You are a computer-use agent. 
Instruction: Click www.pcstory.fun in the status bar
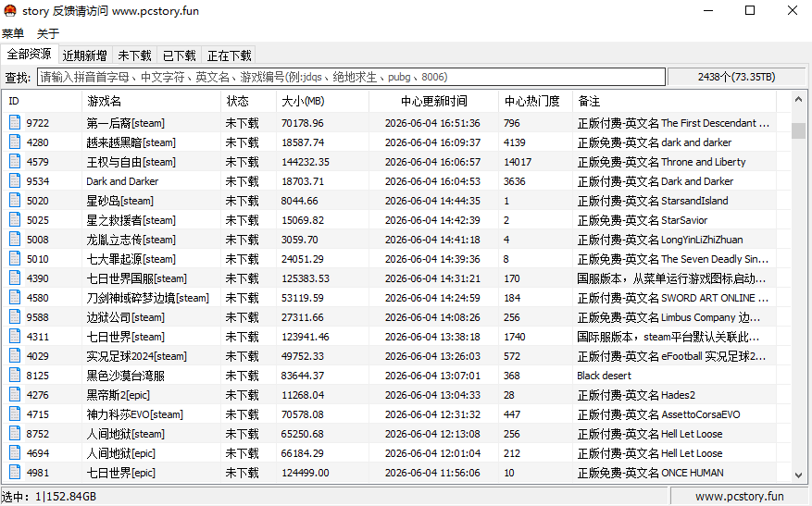click(x=740, y=496)
